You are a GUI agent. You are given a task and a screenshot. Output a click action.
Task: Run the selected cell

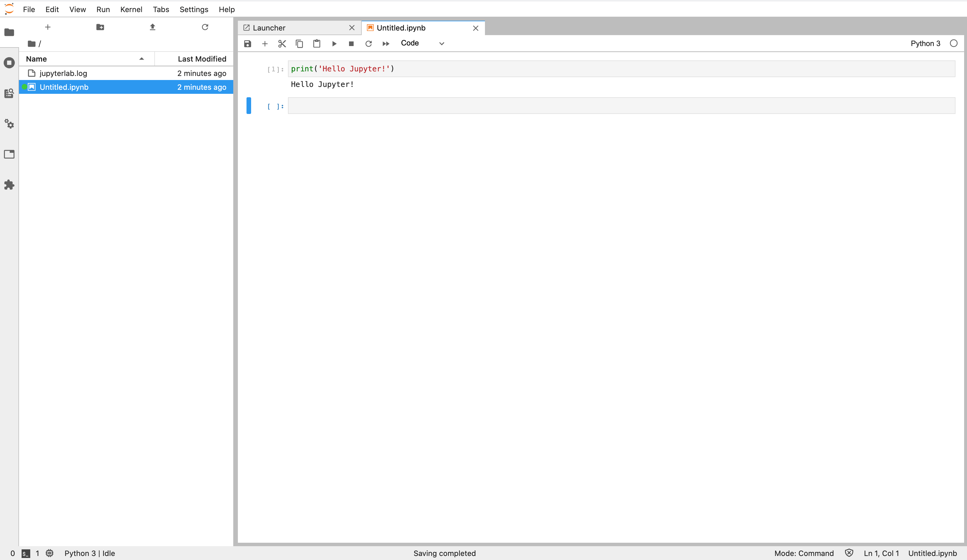334,44
